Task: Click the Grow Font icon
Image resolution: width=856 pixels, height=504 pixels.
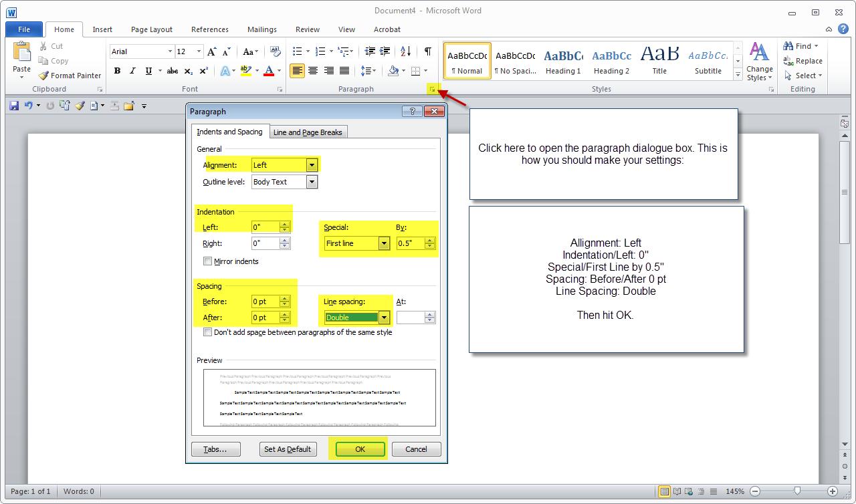Action: point(211,51)
